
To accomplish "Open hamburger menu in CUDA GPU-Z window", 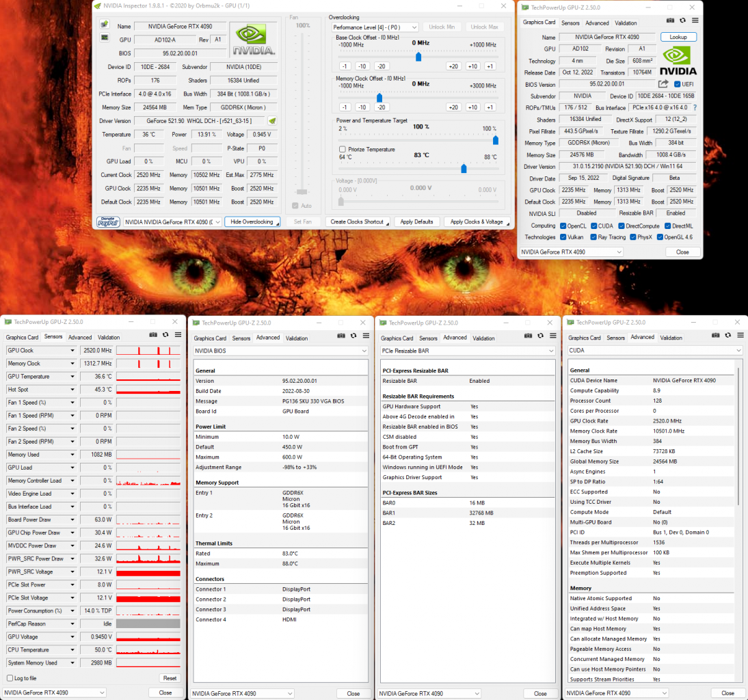I will [740, 335].
